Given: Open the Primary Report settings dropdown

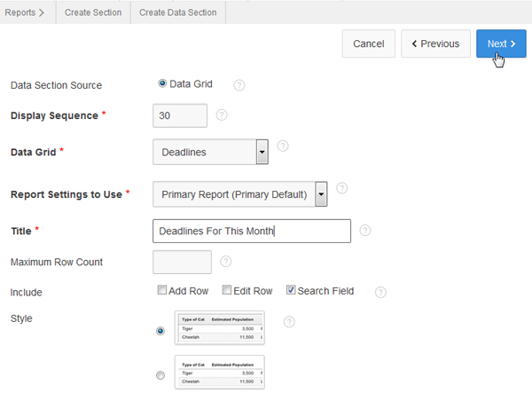Looking at the screenshot, I should point(321,193).
